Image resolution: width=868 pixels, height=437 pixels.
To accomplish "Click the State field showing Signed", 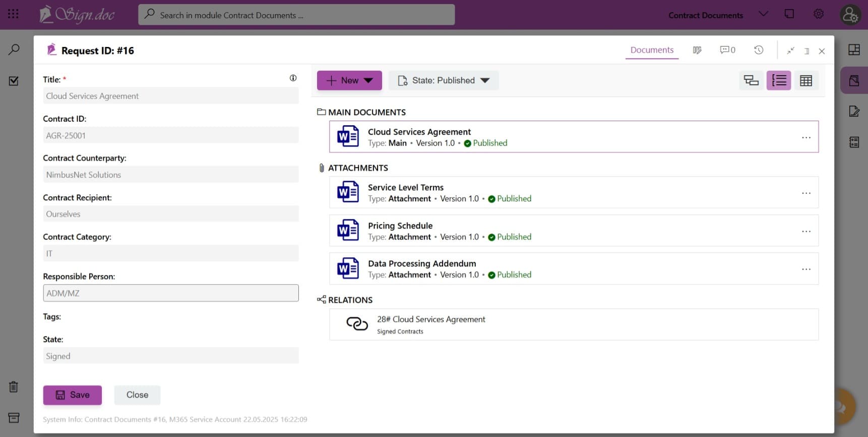I will 171,356.
